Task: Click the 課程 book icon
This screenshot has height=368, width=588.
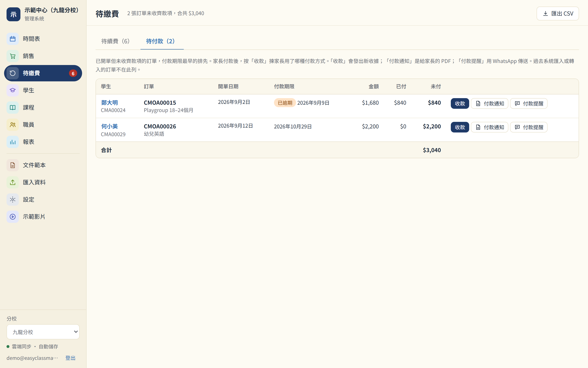Action: 13,107
